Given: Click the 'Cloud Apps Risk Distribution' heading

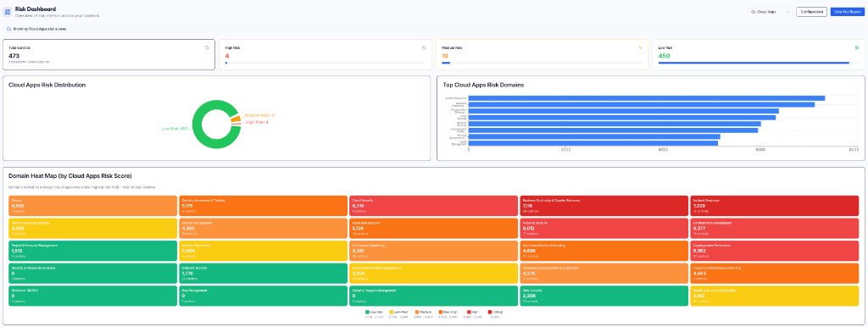Looking at the screenshot, I should pyautogui.click(x=47, y=86).
